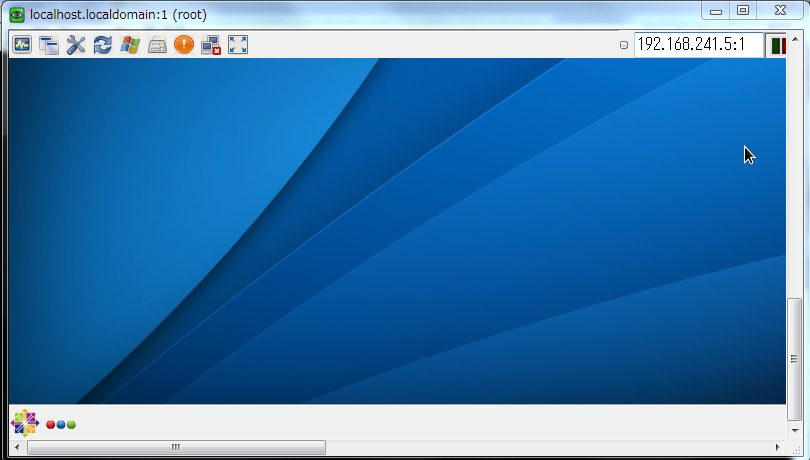Image resolution: width=810 pixels, height=460 pixels.
Task: Click the system monitor icon in toolbar
Action: pos(22,45)
